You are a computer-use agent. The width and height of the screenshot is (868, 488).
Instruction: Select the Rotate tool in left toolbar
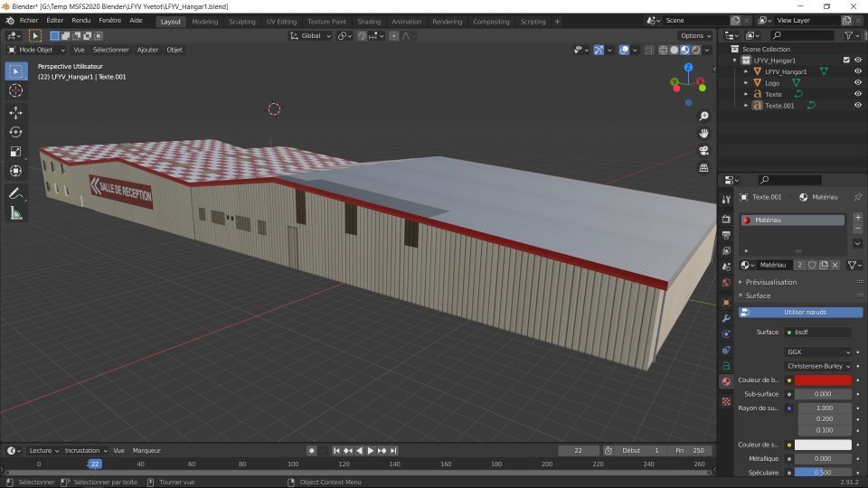pos(15,132)
